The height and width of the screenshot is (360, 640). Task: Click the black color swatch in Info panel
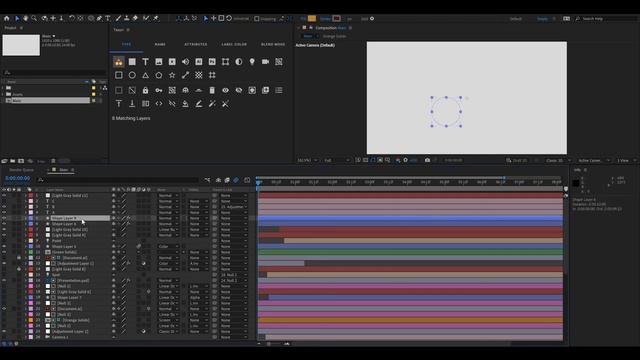576,183
